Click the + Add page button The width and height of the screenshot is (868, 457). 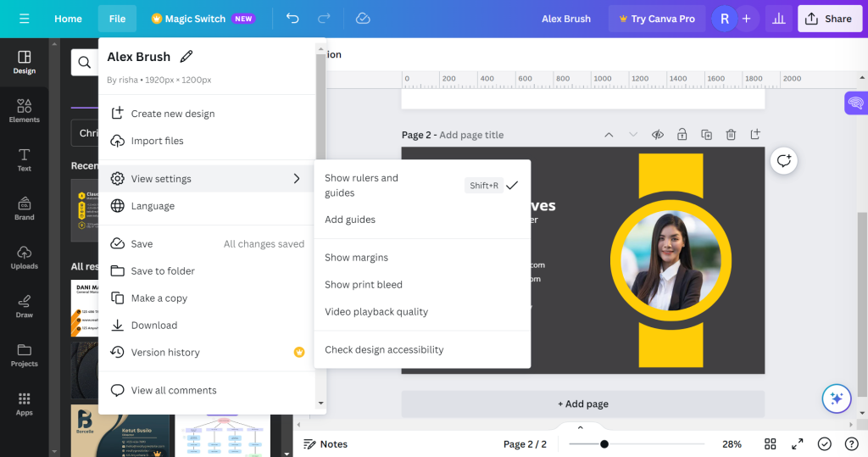583,404
